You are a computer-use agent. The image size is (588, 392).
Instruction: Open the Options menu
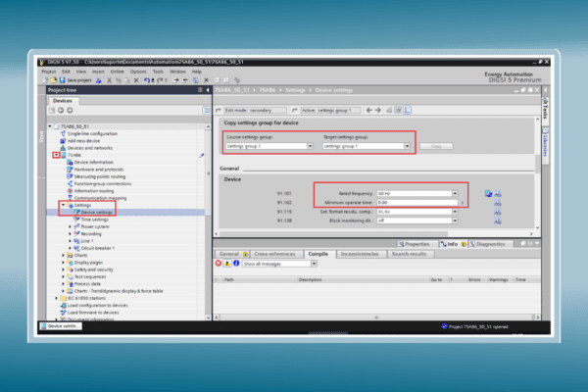click(x=138, y=71)
